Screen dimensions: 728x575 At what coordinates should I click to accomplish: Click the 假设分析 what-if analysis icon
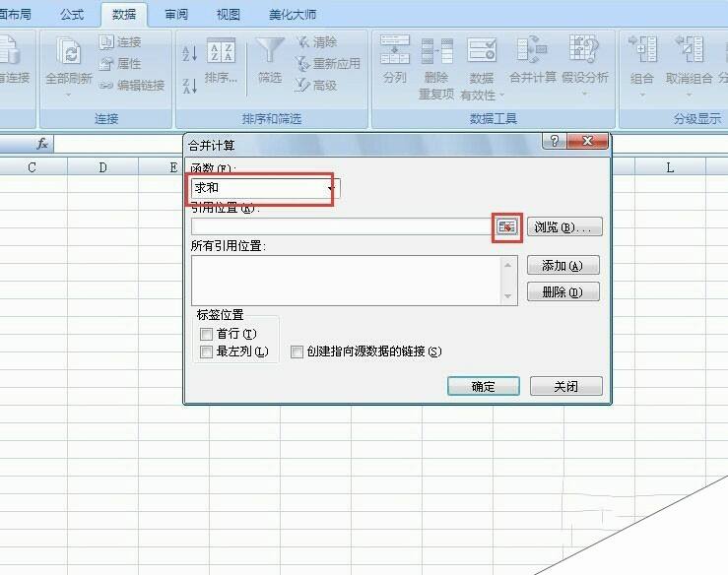point(584,48)
